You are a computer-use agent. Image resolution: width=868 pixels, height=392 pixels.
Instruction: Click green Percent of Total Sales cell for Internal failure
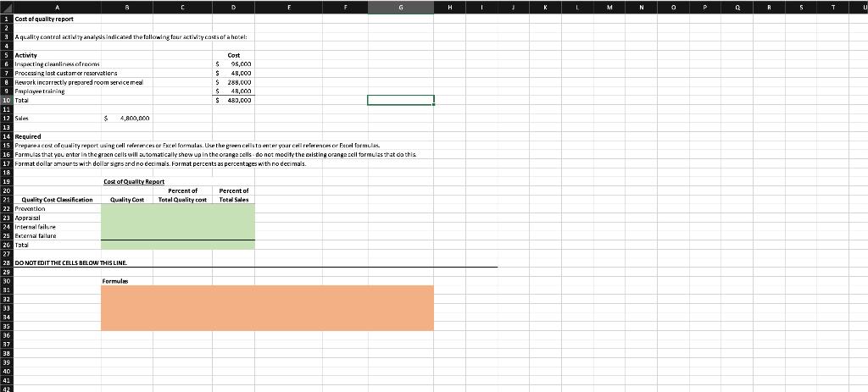(x=233, y=227)
